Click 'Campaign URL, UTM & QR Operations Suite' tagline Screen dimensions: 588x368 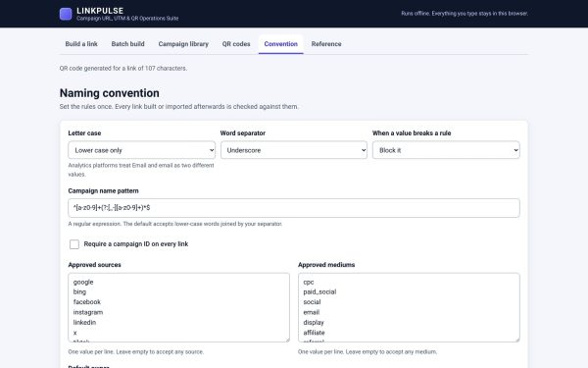[127, 19]
